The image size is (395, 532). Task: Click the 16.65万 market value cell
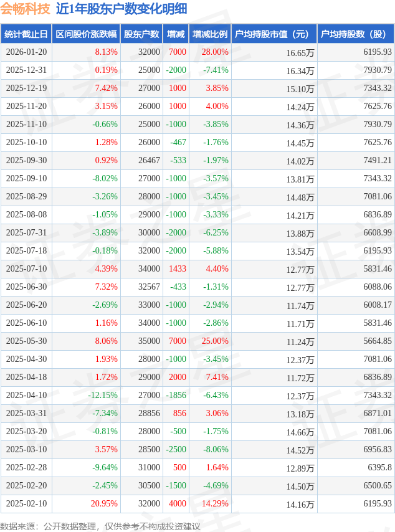click(300, 53)
